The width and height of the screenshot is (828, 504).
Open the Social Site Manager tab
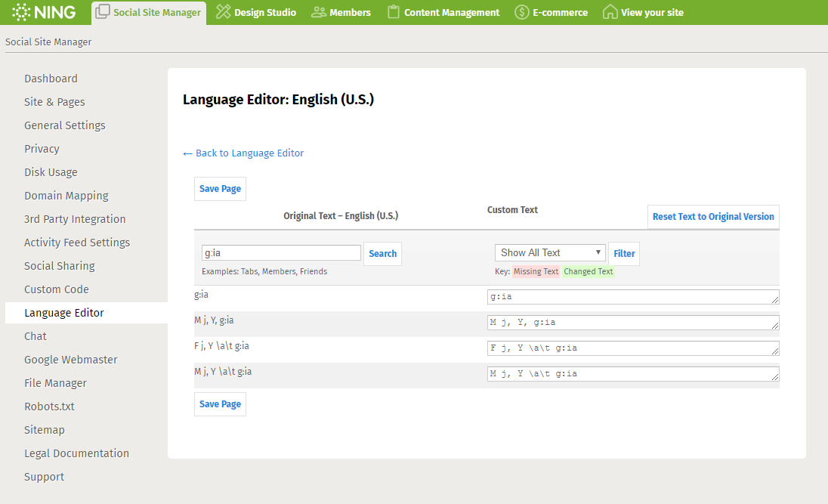tap(149, 13)
